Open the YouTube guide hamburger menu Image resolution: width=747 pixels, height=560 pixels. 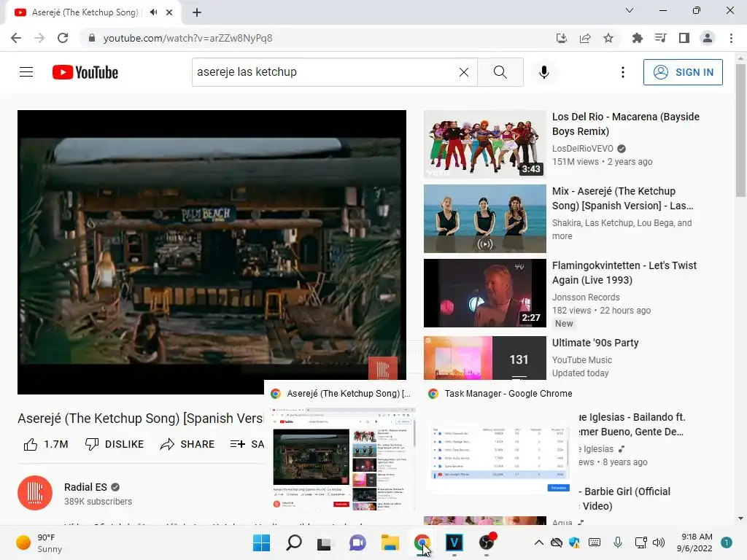26,72
